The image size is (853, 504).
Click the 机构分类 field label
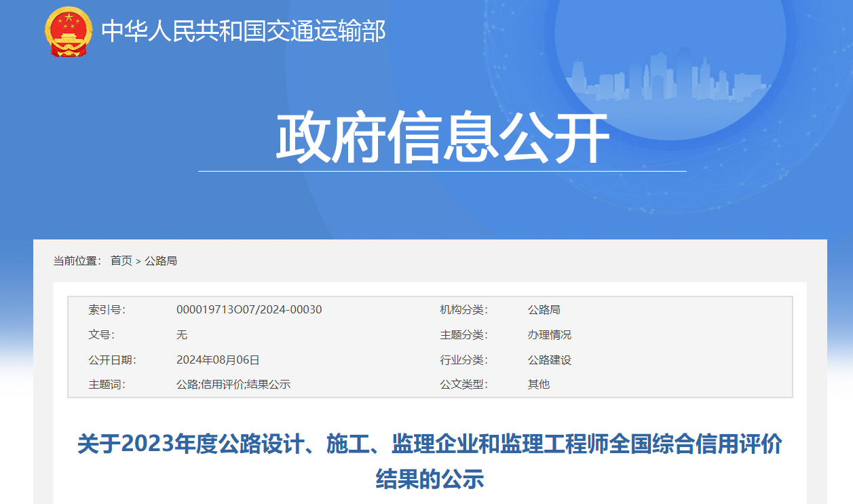point(463,310)
